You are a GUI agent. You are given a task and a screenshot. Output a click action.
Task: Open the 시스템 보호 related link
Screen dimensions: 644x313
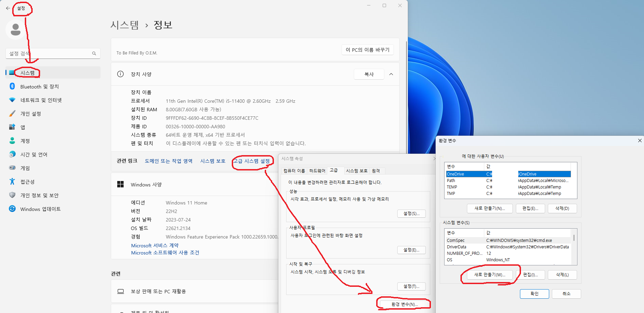click(213, 161)
